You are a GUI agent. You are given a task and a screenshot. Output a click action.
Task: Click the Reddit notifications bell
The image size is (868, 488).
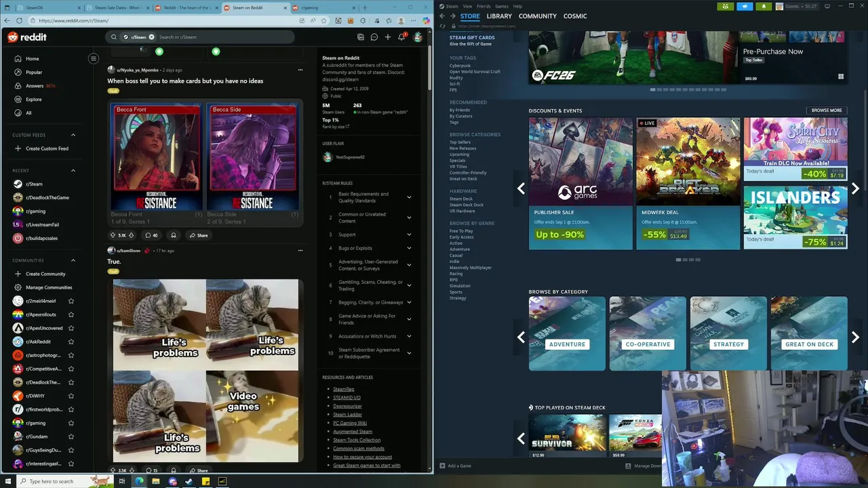[x=401, y=37]
